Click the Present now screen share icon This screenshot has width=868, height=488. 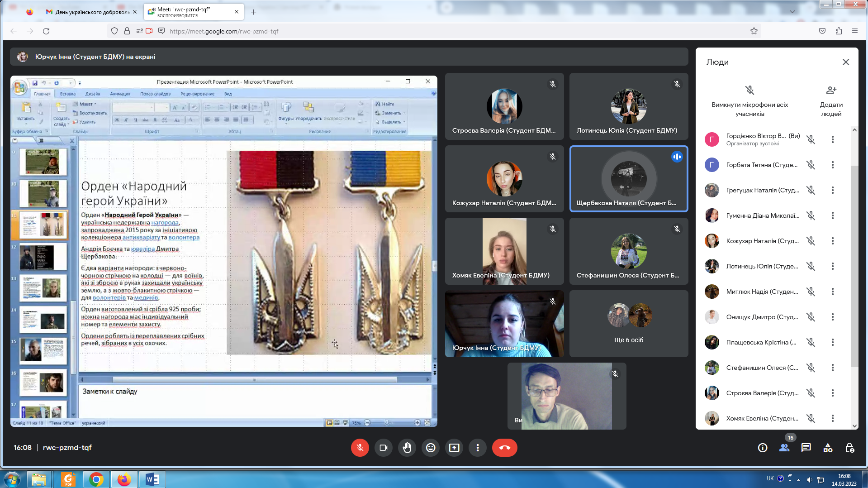click(x=454, y=448)
